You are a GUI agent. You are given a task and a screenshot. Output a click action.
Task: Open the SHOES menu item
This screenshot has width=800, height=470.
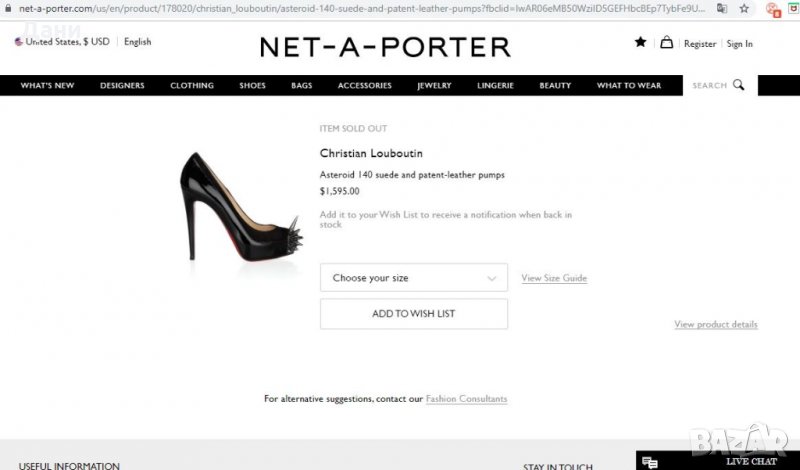pyautogui.click(x=253, y=85)
